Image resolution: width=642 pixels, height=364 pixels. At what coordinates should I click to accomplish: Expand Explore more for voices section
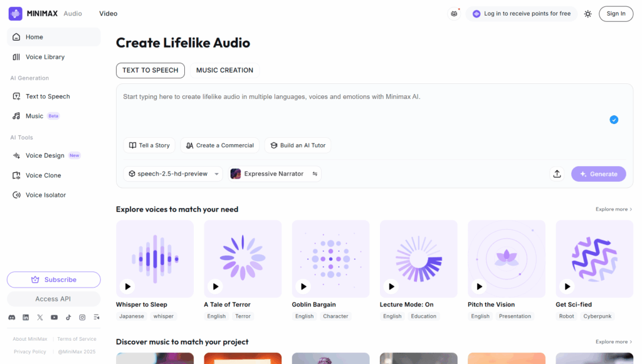(x=614, y=209)
